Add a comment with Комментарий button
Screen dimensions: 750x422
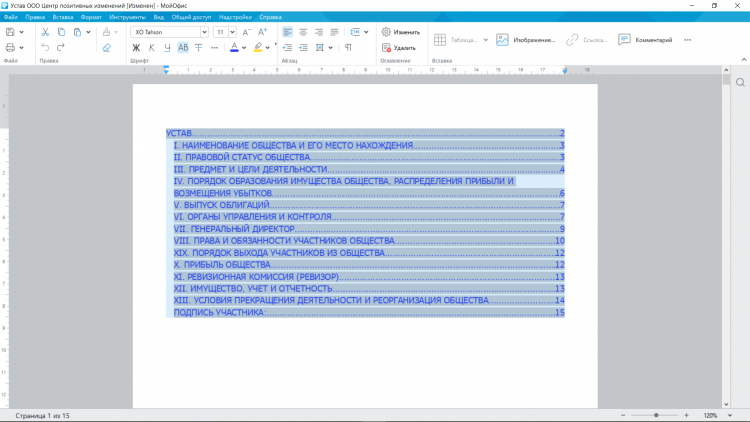[x=645, y=40]
